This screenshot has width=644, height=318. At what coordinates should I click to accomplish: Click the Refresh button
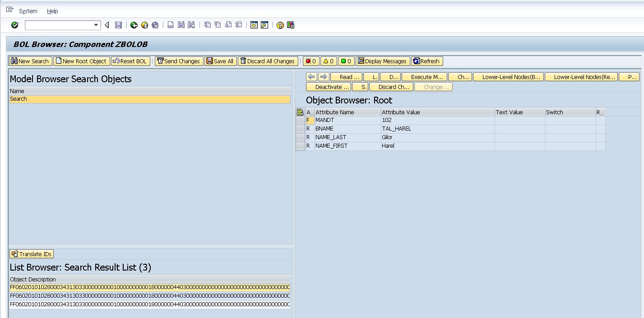(x=427, y=61)
